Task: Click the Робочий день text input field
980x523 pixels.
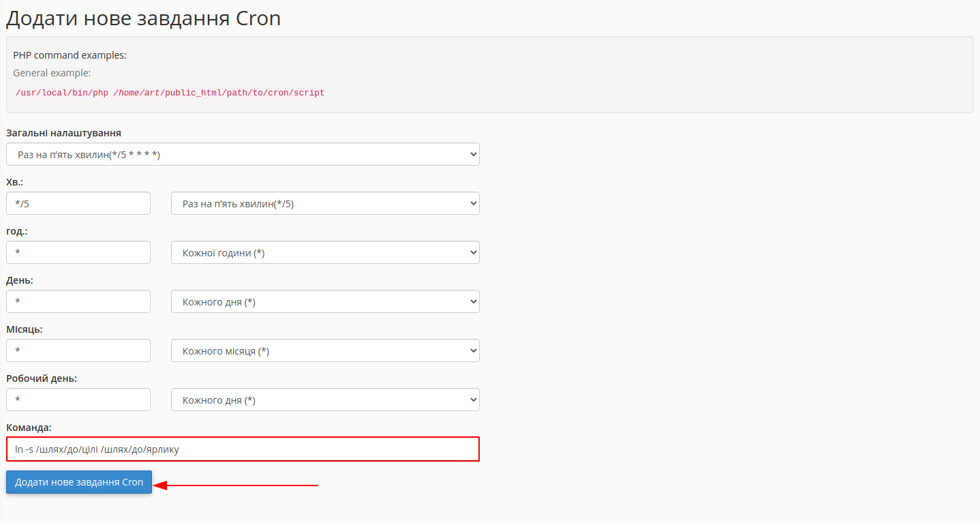Action: pyautogui.click(x=78, y=400)
